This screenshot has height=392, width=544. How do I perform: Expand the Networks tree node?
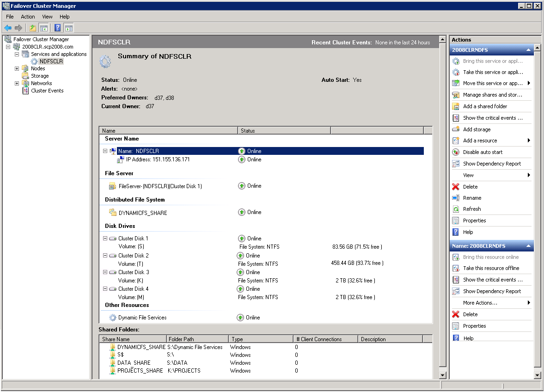point(17,83)
